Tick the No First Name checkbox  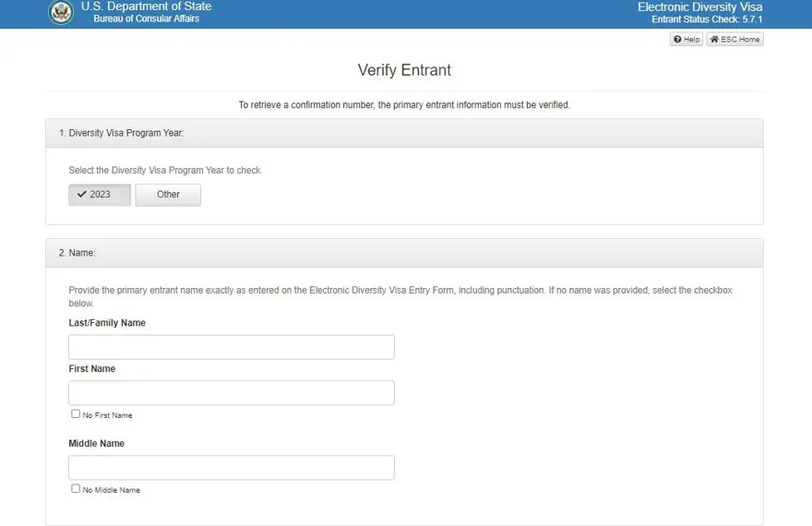pyautogui.click(x=76, y=414)
